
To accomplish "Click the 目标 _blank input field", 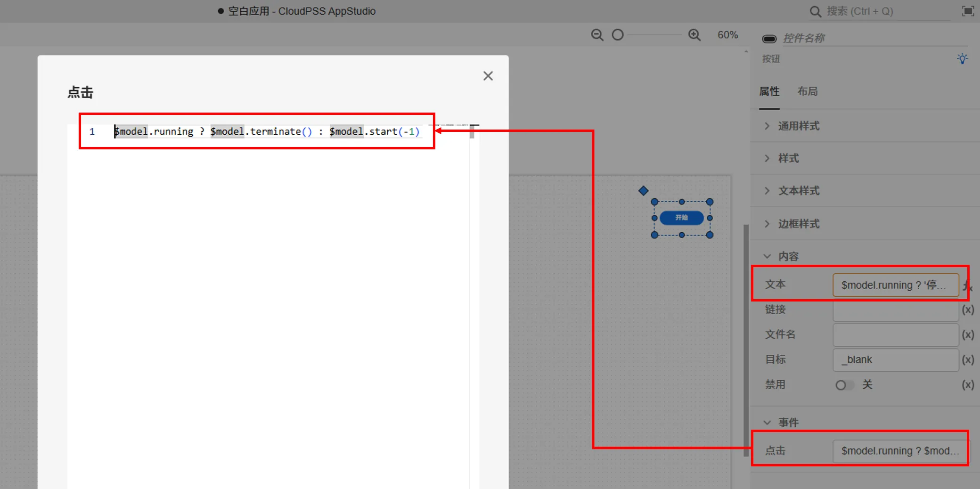I will click(x=896, y=360).
